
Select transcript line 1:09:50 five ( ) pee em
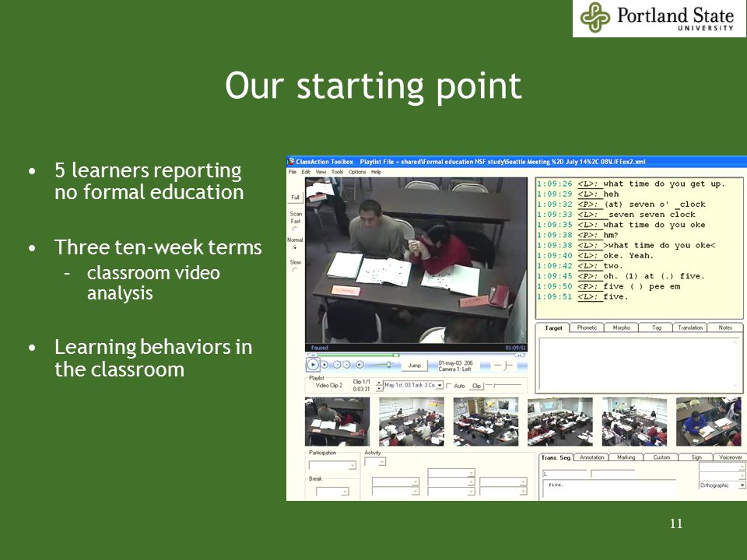pos(608,287)
